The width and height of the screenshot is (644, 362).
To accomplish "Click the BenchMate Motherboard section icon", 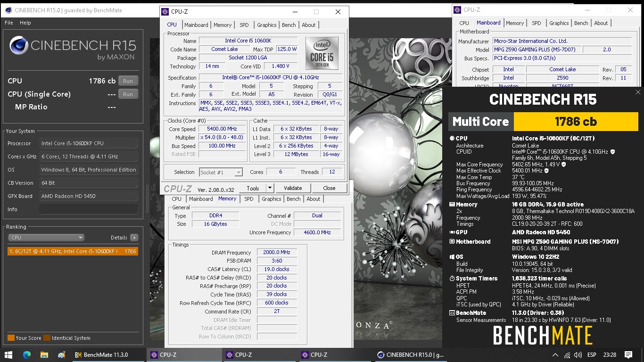I will (452, 242).
